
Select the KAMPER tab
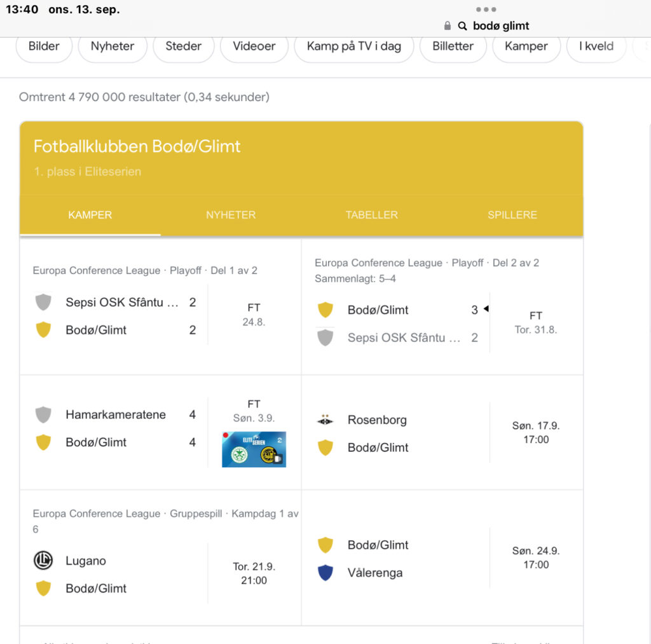point(90,215)
